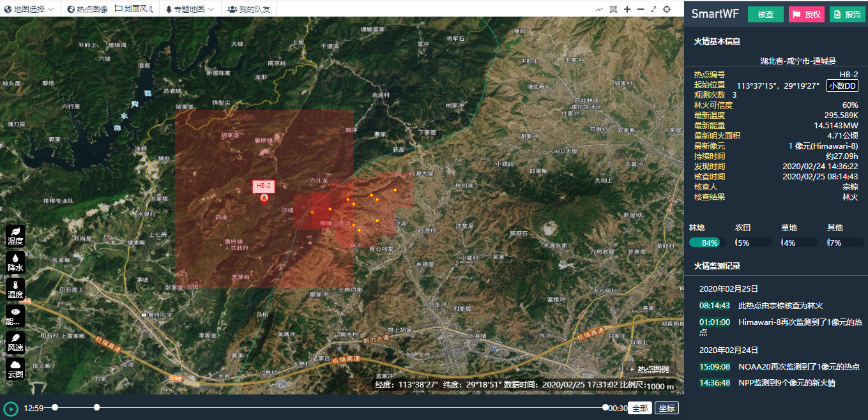Screen dimensions: 868x420
Task: Click the zoom out minus icon
Action: click(x=641, y=9)
